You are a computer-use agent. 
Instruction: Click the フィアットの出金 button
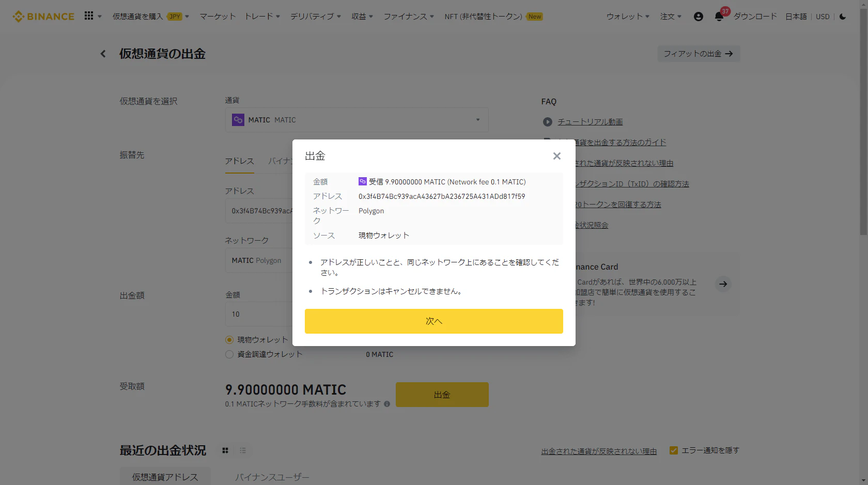point(699,54)
